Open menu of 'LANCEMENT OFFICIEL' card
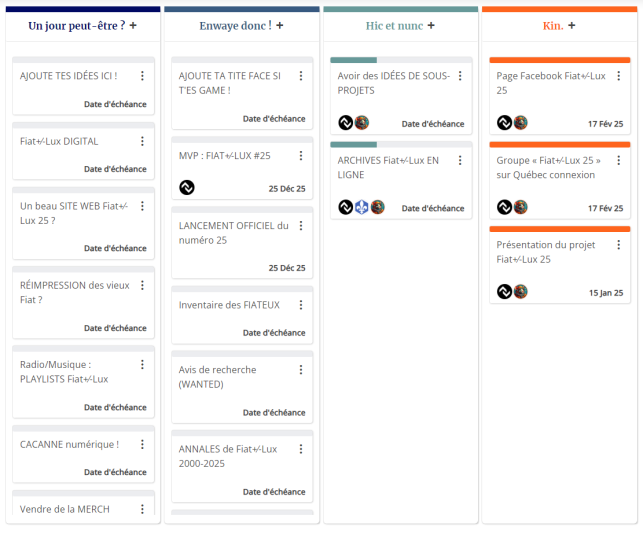 [301, 226]
